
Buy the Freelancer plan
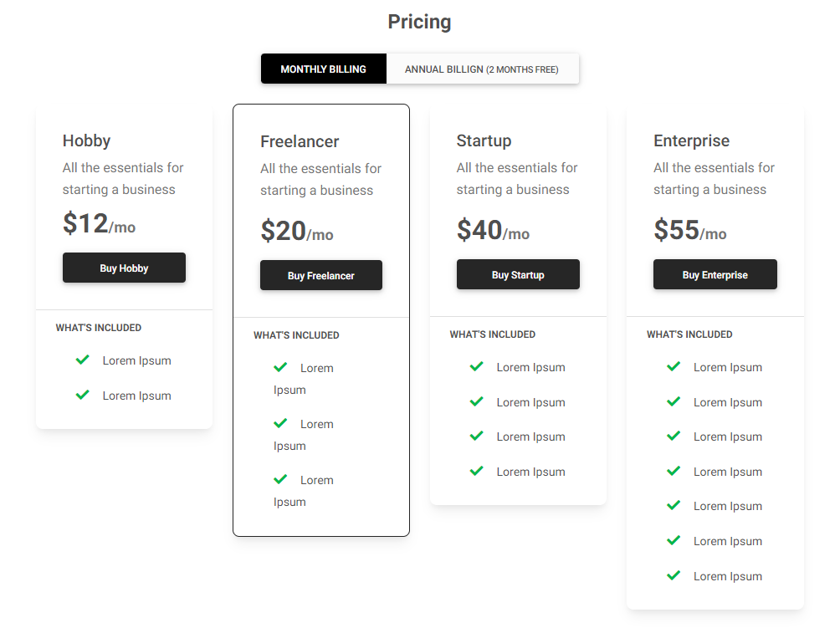click(x=320, y=274)
